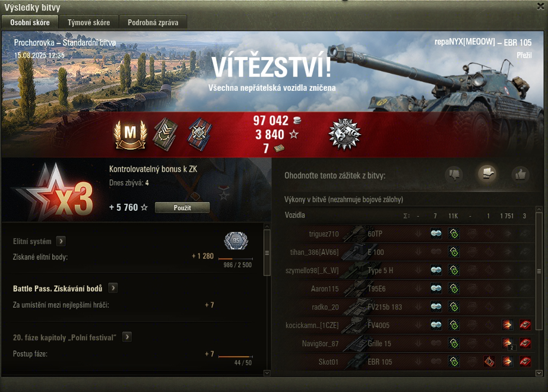548x392 pixels.
Task: Rate the battle with thumbs up
Action: click(520, 174)
